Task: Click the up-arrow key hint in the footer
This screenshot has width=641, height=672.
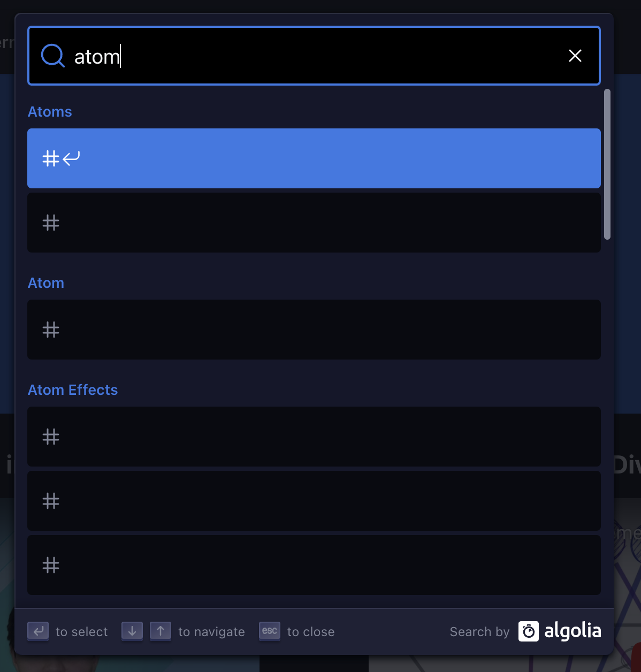Action: point(160,631)
